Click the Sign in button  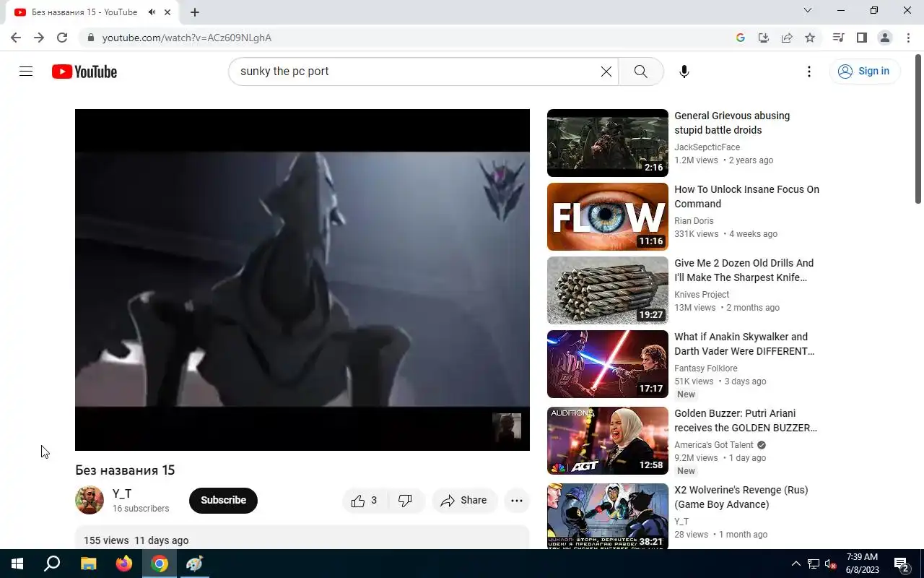tap(864, 71)
